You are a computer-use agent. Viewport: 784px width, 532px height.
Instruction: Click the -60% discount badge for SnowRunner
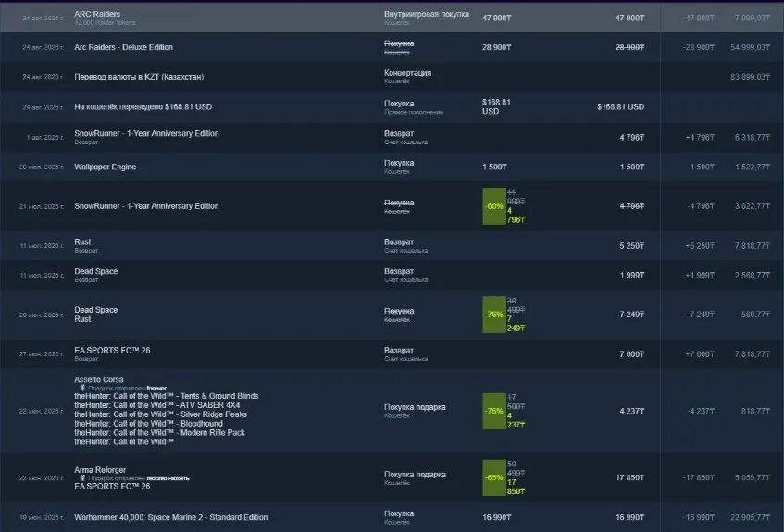(494, 206)
